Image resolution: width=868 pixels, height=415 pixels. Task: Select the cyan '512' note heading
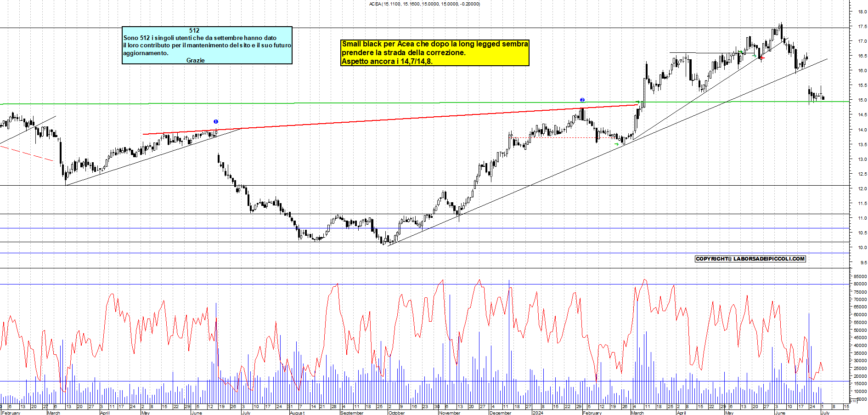194,30
